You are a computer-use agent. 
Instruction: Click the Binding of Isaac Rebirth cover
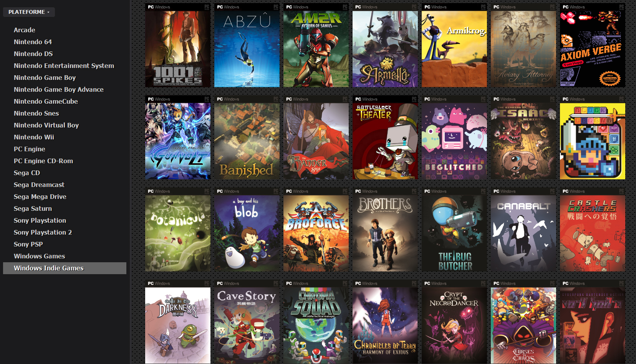click(x=523, y=137)
